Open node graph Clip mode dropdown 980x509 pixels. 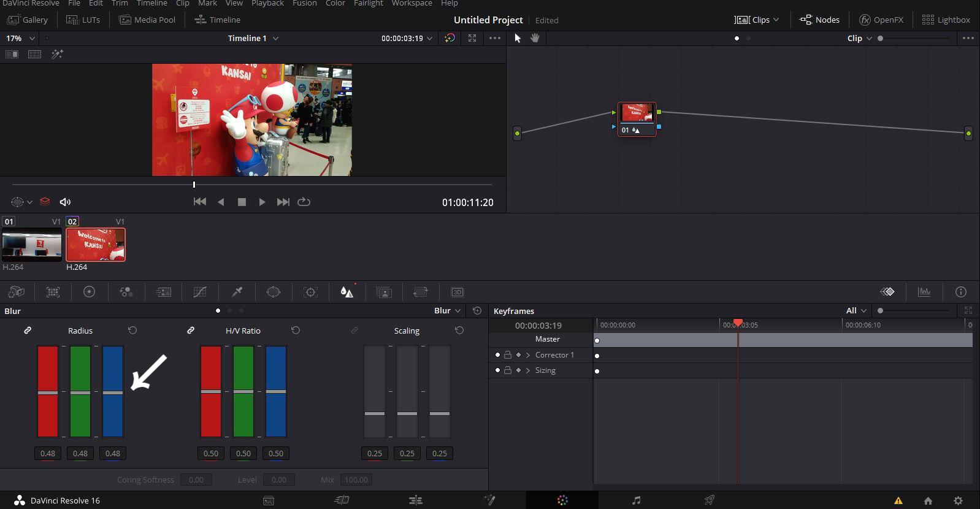[860, 38]
